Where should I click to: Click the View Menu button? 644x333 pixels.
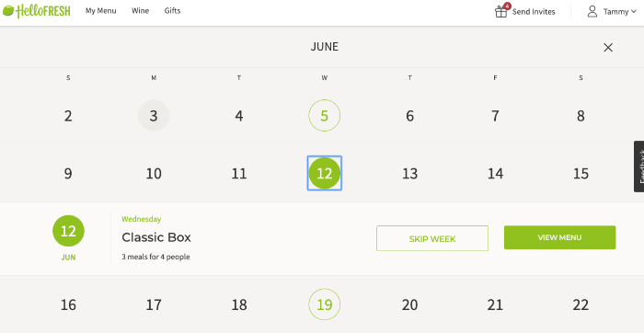tap(559, 237)
